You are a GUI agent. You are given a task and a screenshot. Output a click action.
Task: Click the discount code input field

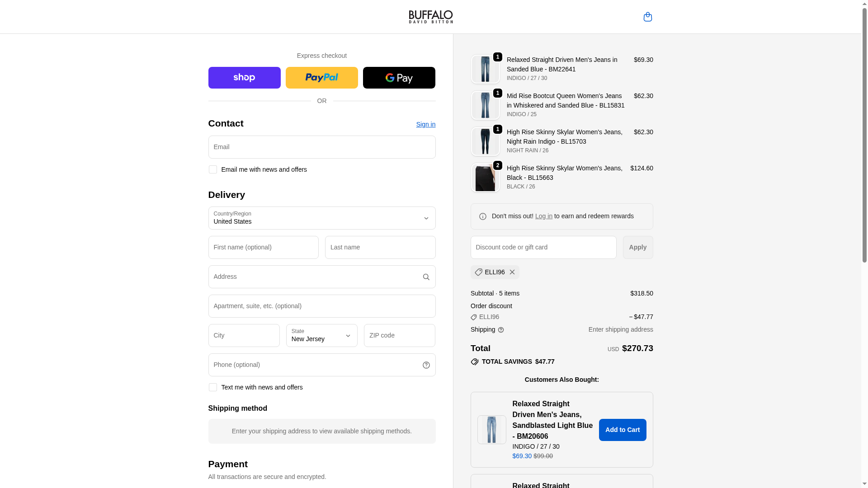(543, 248)
